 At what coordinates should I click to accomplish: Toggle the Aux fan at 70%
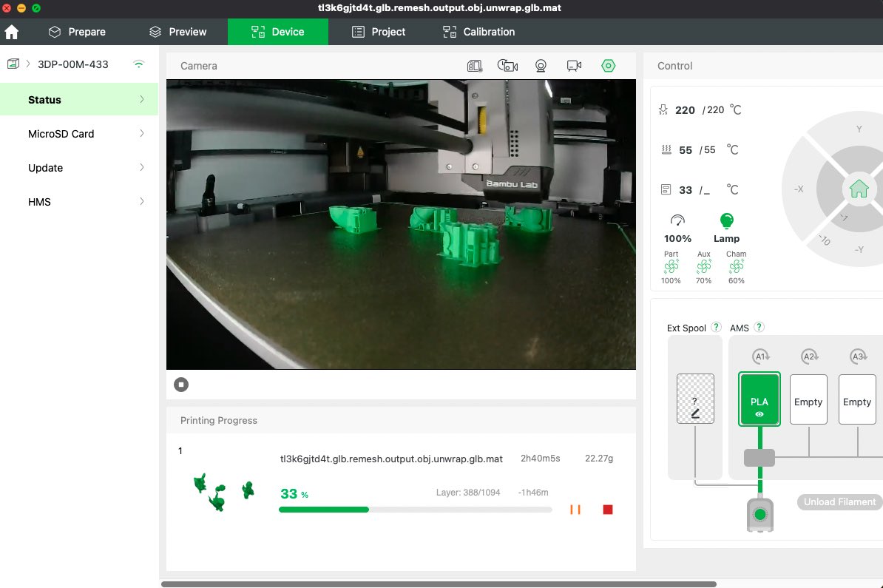[x=703, y=266]
